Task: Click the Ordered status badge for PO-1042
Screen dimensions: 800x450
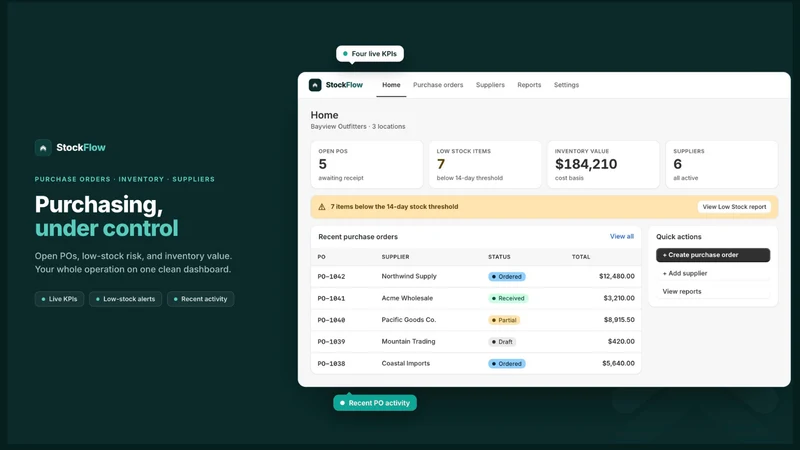Action: 507,277
